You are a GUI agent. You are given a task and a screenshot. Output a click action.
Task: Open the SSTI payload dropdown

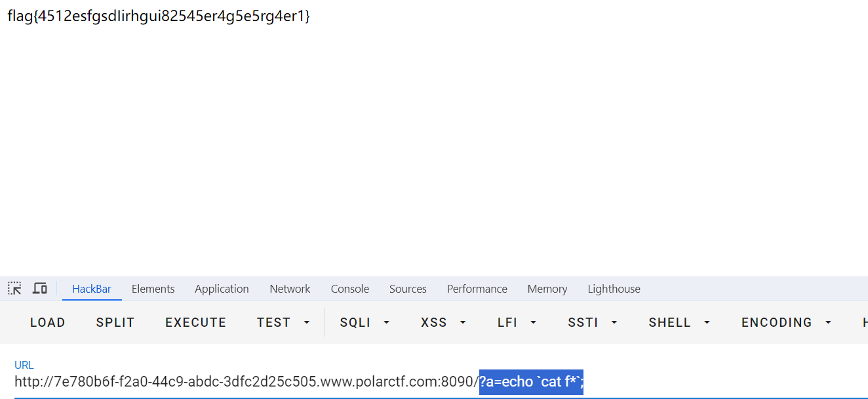coord(592,322)
